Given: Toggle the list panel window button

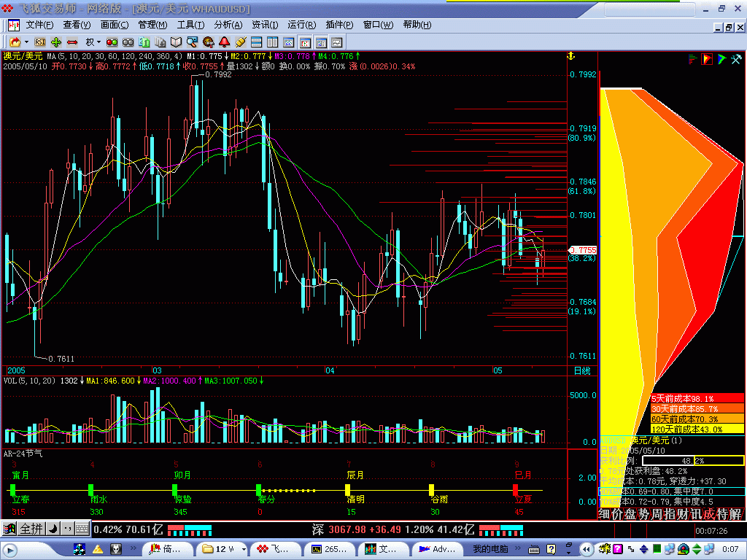Looking at the screenshot, I should (321, 42).
